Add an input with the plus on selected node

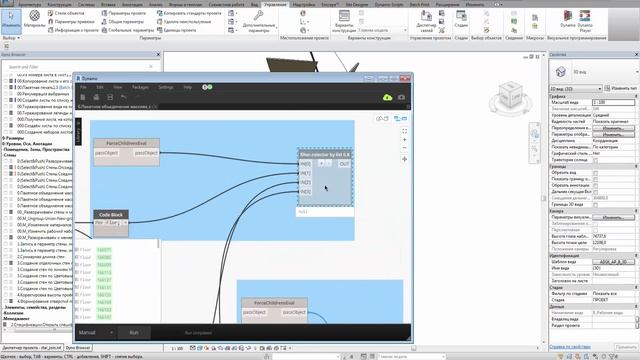321,163
